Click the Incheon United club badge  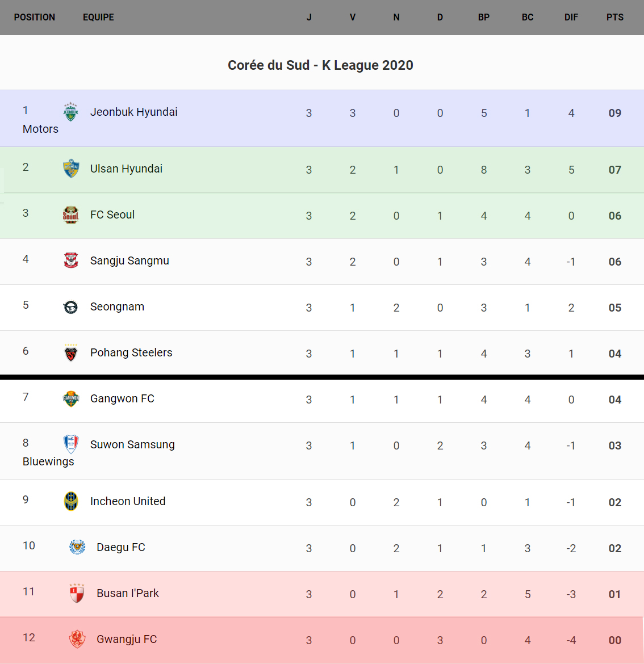70,501
